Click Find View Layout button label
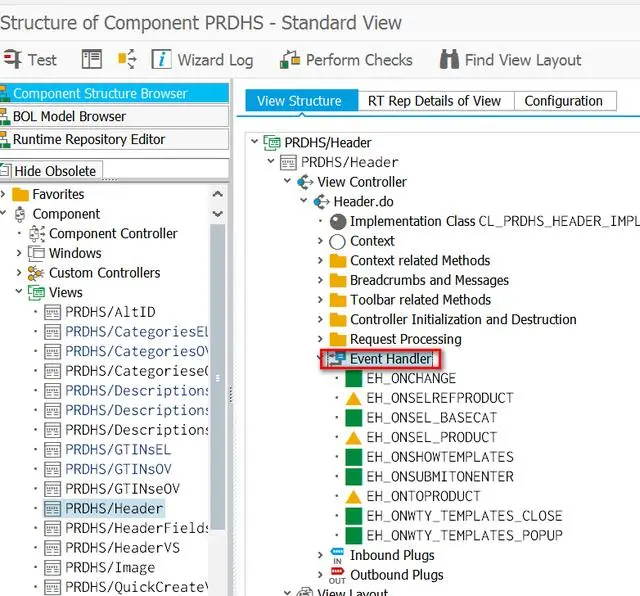 (x=523, y=60)
